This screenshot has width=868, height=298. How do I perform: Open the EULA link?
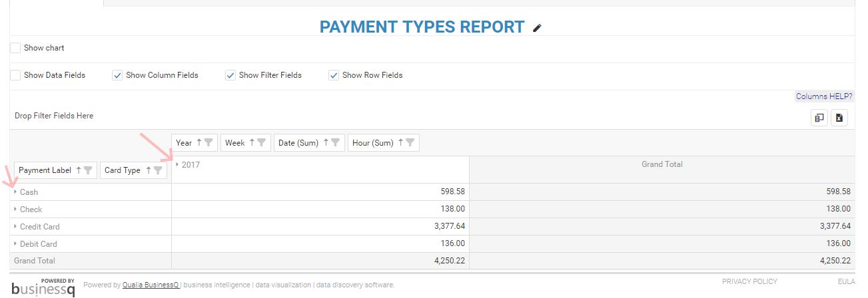(x=846, y=282)
